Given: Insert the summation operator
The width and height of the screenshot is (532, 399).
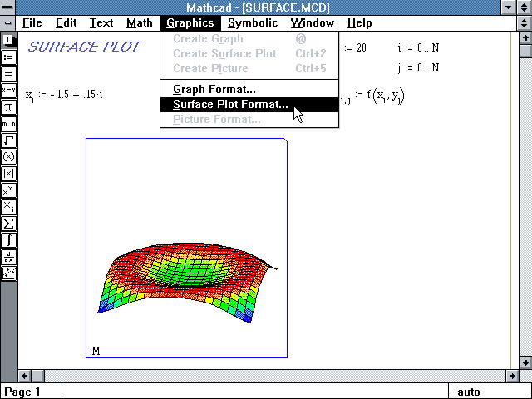Looking at the screenshot, I should tap(8, 223).
